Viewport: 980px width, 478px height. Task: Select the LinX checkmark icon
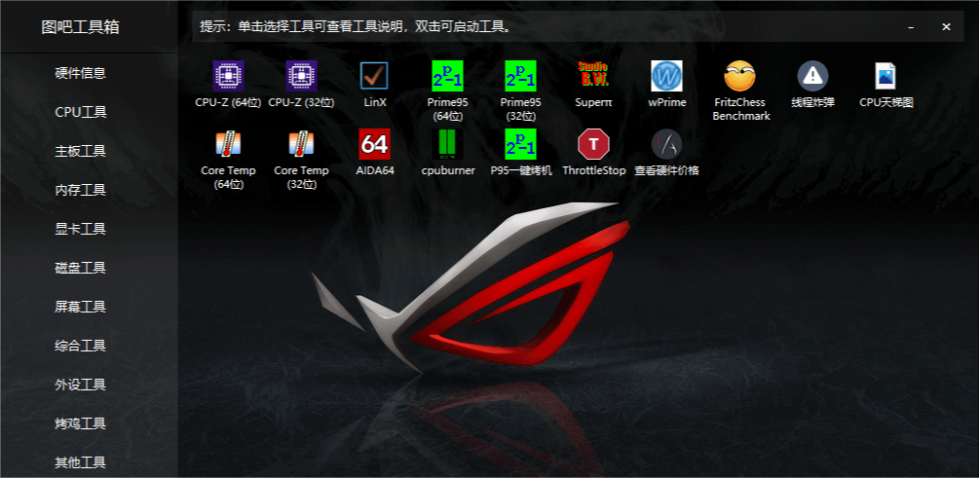[x=374, y=76]
